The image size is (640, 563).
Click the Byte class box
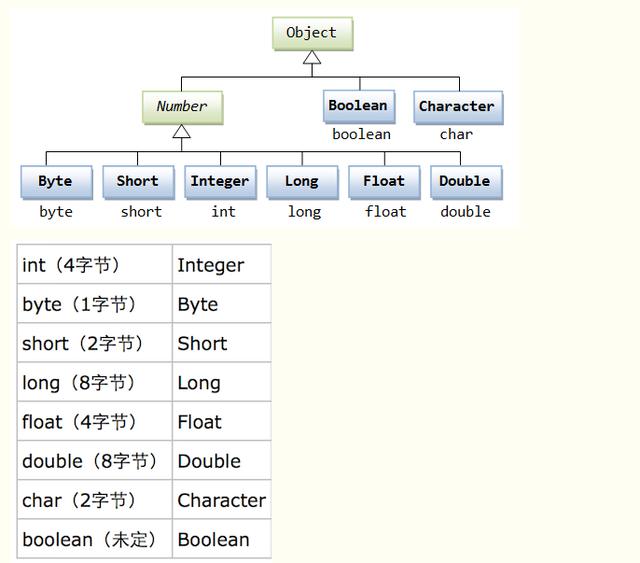[56, 181]
